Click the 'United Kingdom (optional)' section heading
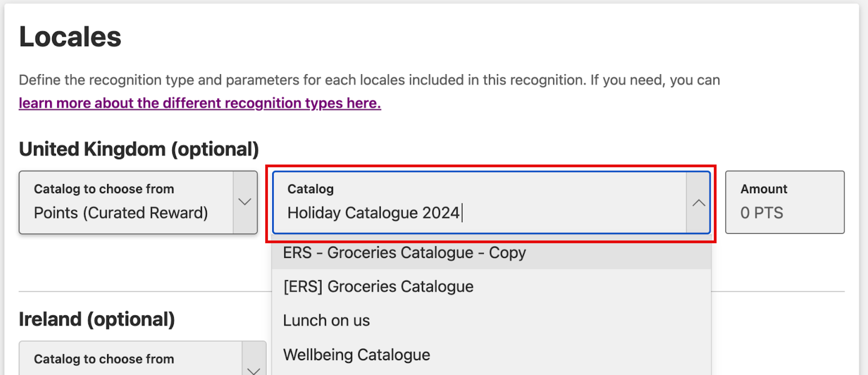868x375 pixels. pos(139,149)
